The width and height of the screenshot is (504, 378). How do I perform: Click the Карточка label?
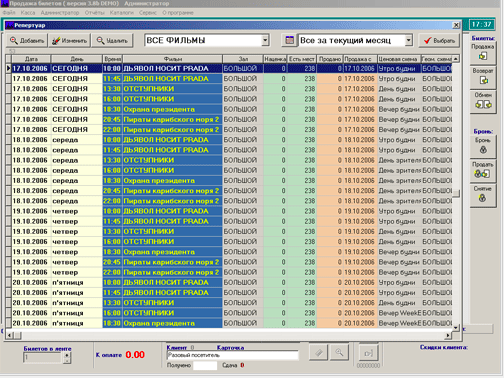230,348
